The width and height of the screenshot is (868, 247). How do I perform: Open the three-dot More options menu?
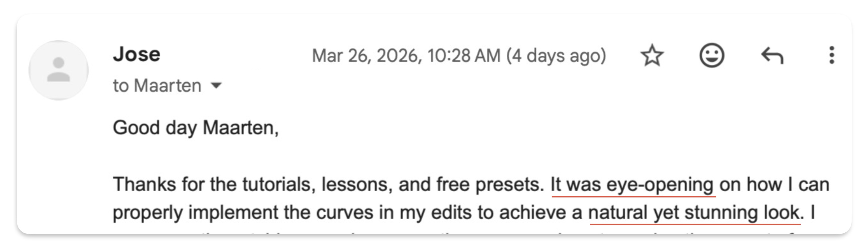click(832, 55)
